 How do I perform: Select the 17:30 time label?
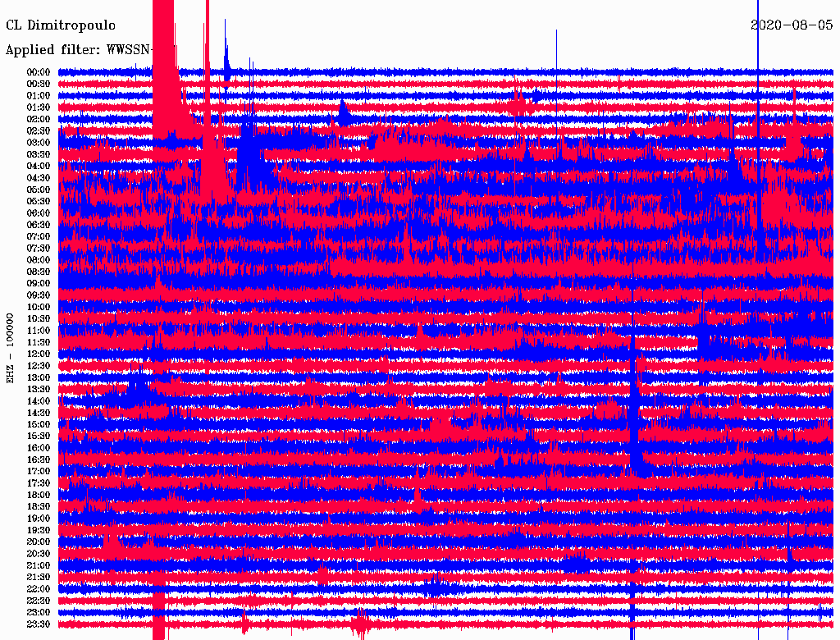coord(39,483)
